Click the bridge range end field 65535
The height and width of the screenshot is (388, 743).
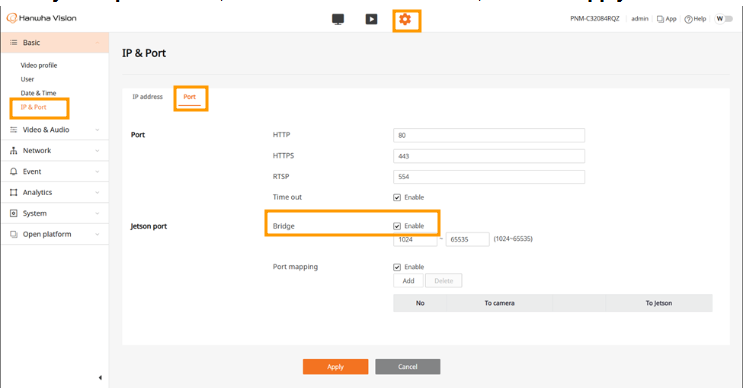468,240
